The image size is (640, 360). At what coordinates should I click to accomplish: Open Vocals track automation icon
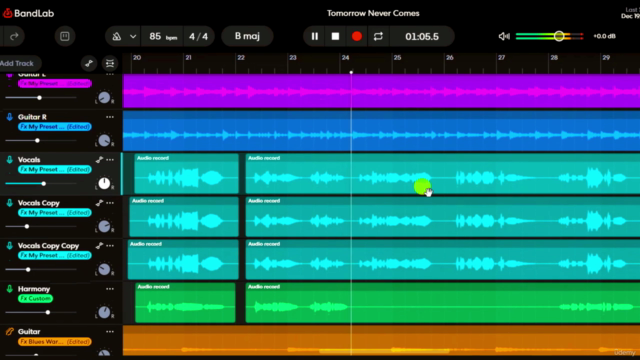99,160
